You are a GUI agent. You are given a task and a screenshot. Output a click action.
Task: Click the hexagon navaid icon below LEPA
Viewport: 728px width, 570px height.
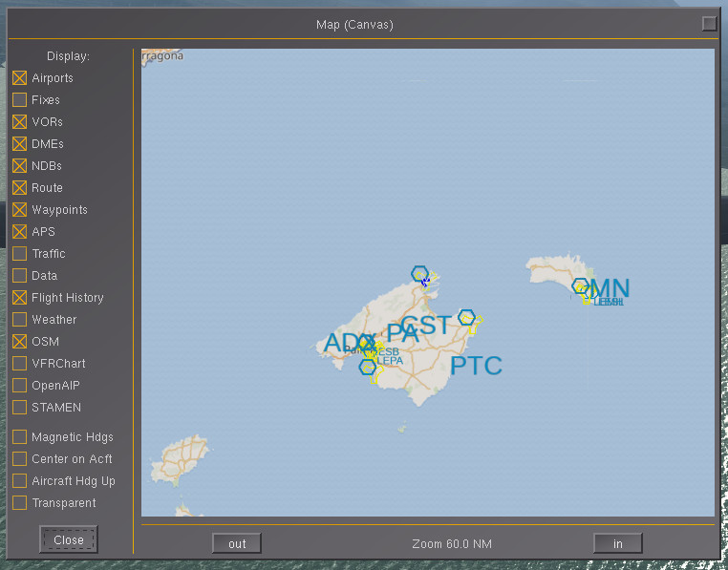point(367,368)
